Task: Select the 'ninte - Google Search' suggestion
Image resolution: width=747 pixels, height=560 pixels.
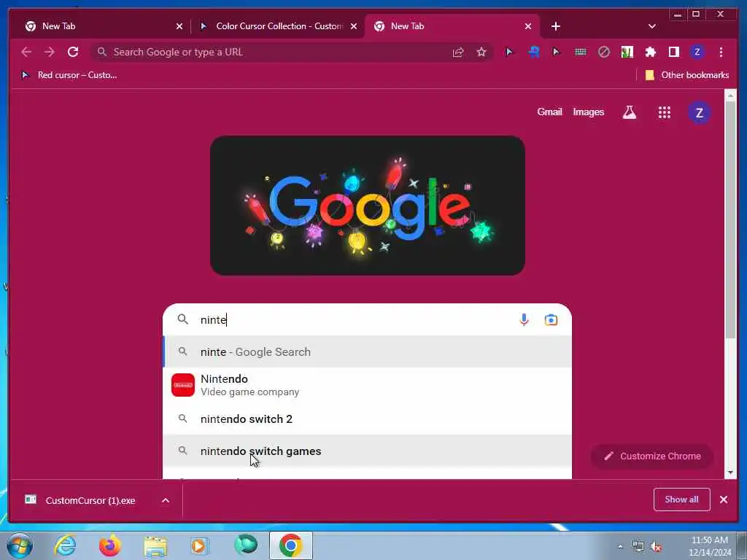Action: 368,351
